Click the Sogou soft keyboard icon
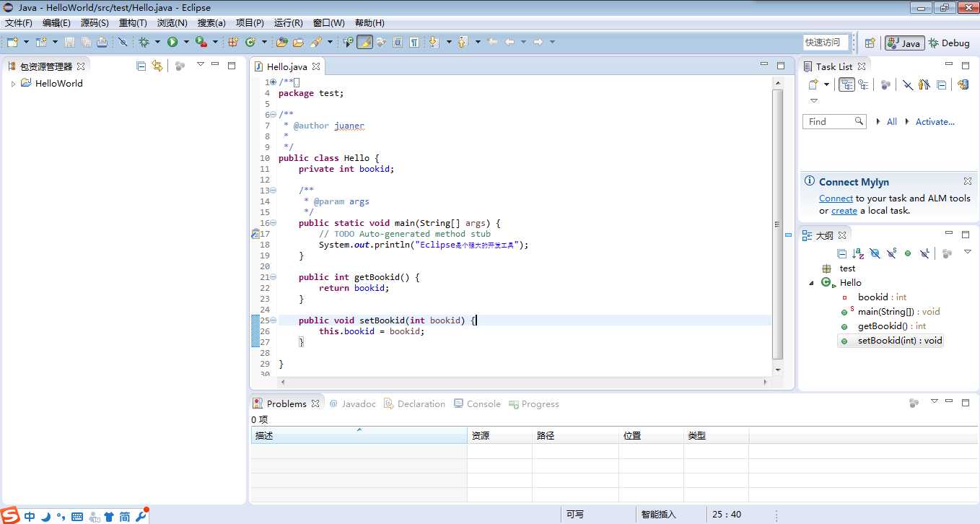 pyautogui.click(x=77, y=517)
